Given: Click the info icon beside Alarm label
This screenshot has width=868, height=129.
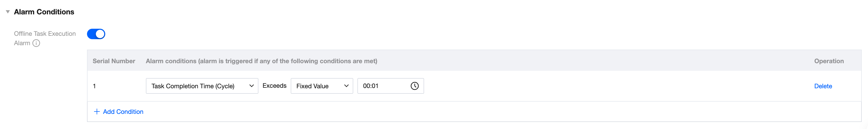Looking at the screenshot, I should point(36,43).
